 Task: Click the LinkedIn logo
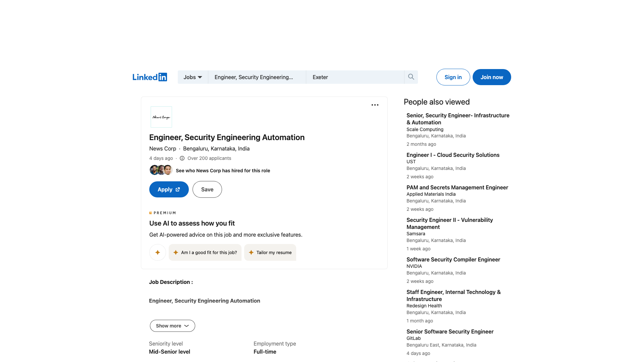point(150,77)
